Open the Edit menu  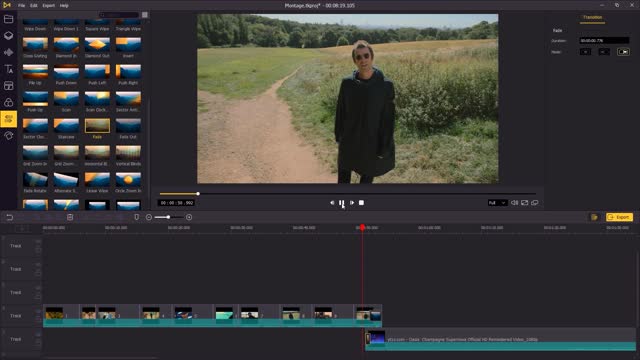click(x=33, y=6)
